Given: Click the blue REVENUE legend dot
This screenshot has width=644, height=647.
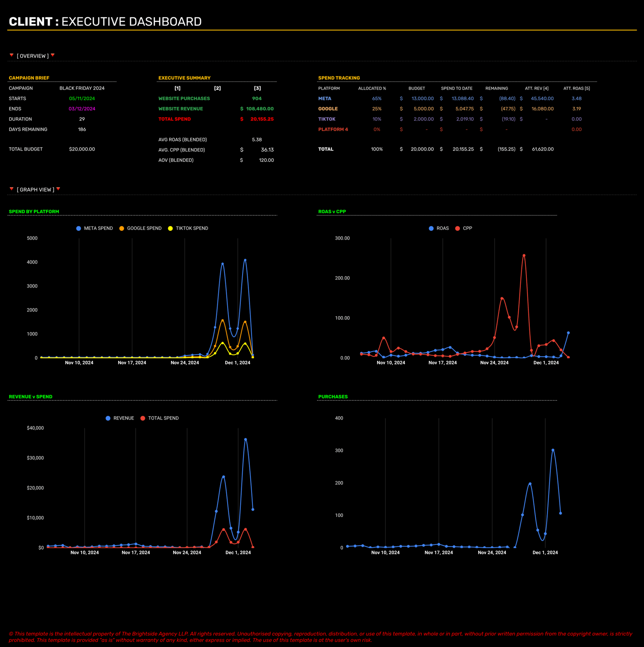Looking at the screenshot, I should click(108, 418).
